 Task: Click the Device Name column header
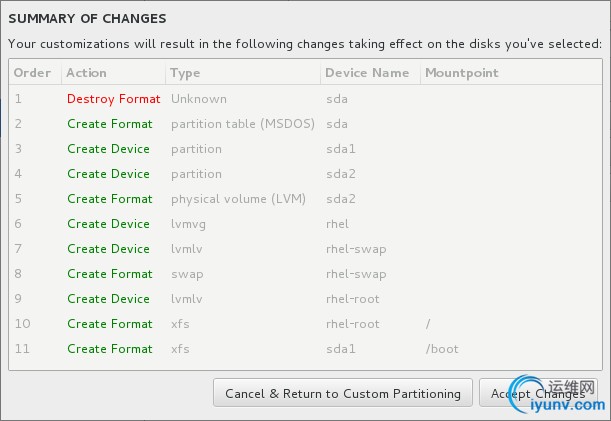coord(367,73)
